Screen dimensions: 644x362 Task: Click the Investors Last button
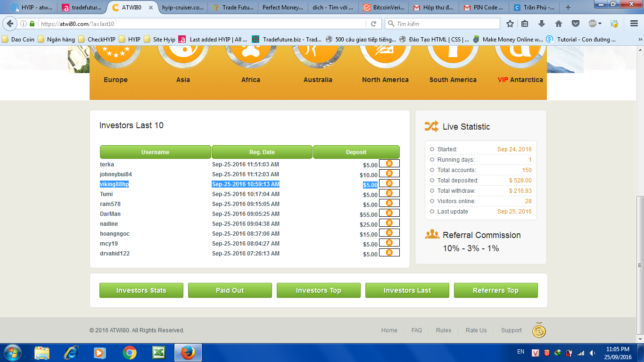pyautogui.click(x=407, y=290)
